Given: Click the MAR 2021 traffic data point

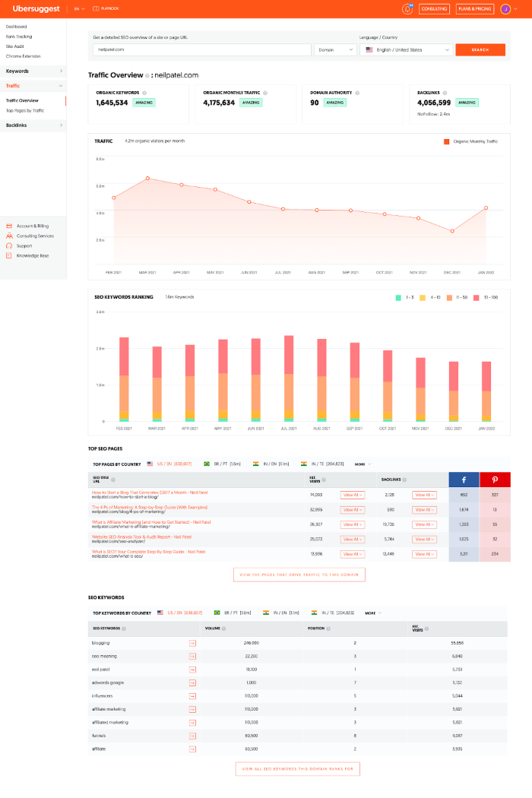Looking at the screenshot, I should tap(147, 179).
